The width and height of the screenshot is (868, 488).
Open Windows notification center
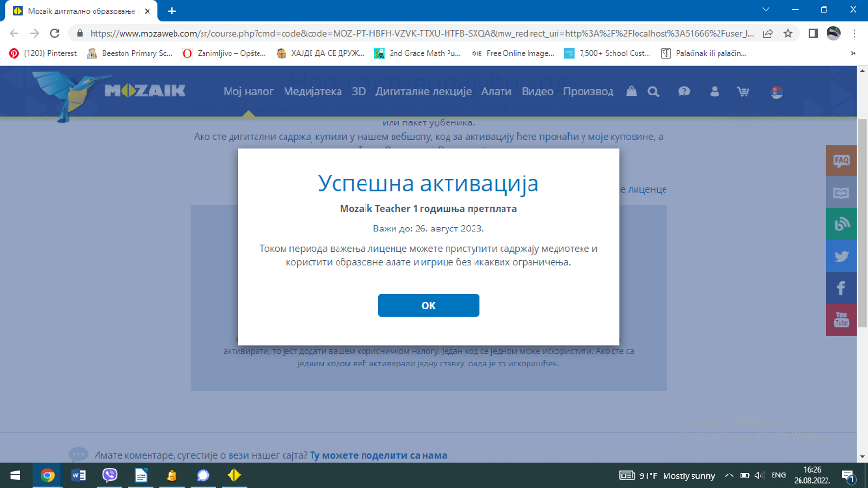tap(848, 475)
